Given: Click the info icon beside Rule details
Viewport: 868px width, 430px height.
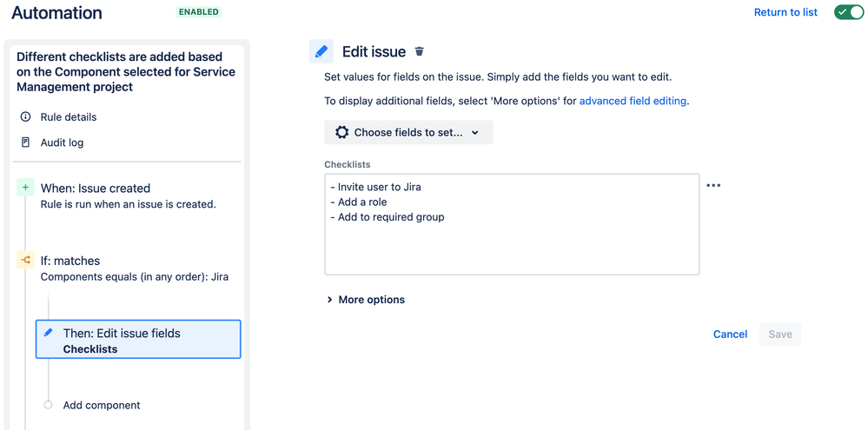Looking at the screenshot, I should [25, 117].
